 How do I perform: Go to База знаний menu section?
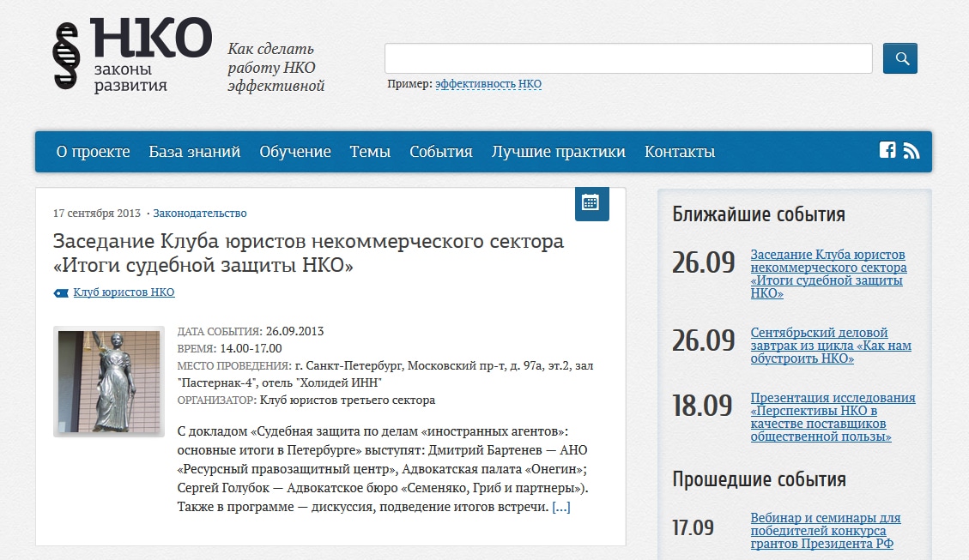point(194,152)
